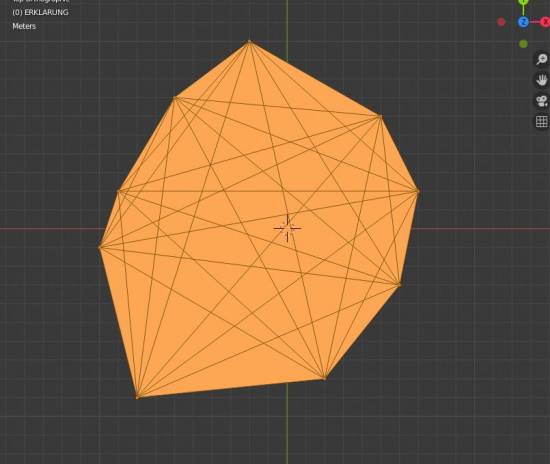Image resolution: width=550 pixels, height=464 pixels.
Task: Click the zoom view magnifier icon
Action: tap(542, 59)
